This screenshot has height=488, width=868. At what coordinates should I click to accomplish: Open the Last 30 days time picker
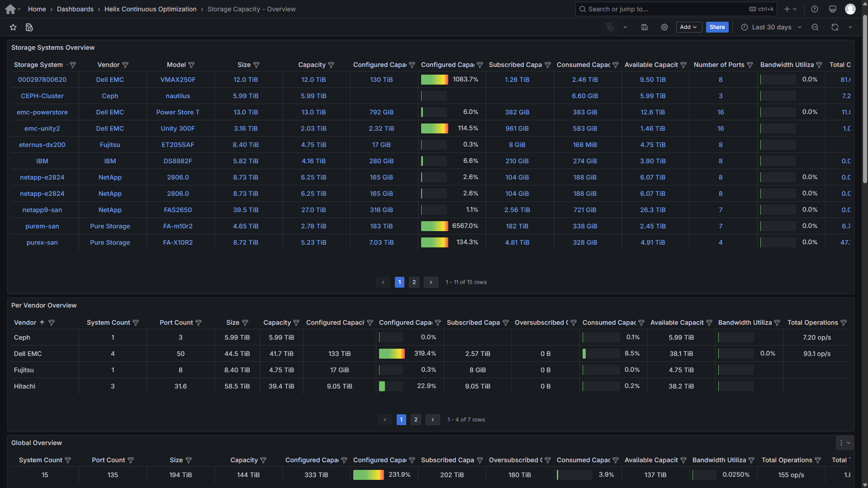tap(772, 28)
